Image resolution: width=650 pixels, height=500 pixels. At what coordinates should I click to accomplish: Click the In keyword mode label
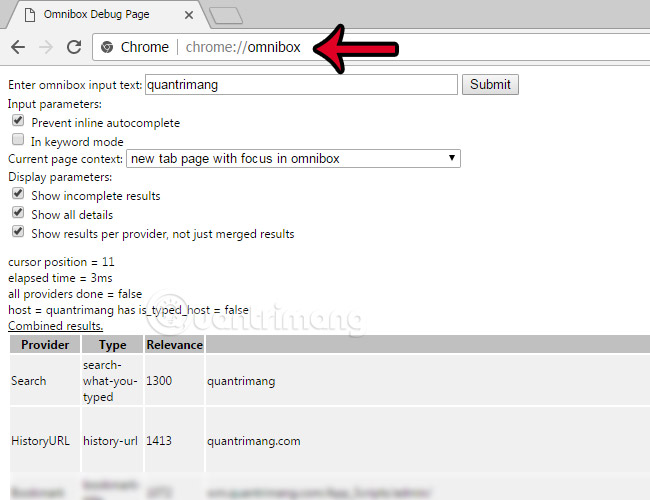click(x=77, y=142)
